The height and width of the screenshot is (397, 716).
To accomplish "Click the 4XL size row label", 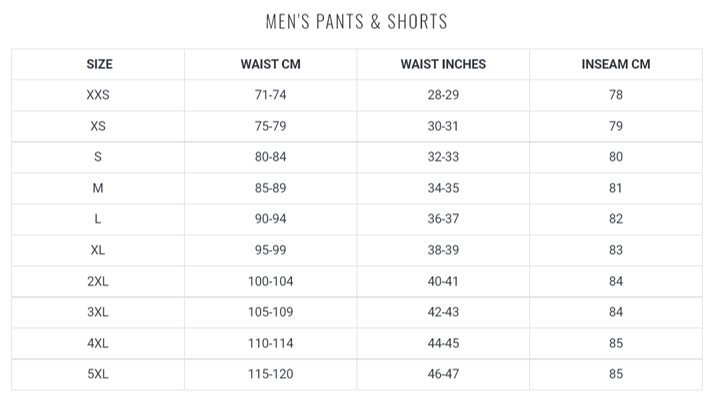I will click(x=98, y=343).
